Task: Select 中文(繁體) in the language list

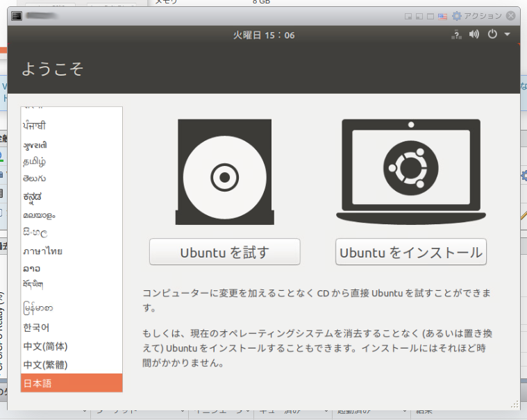Action: [72, 364]
